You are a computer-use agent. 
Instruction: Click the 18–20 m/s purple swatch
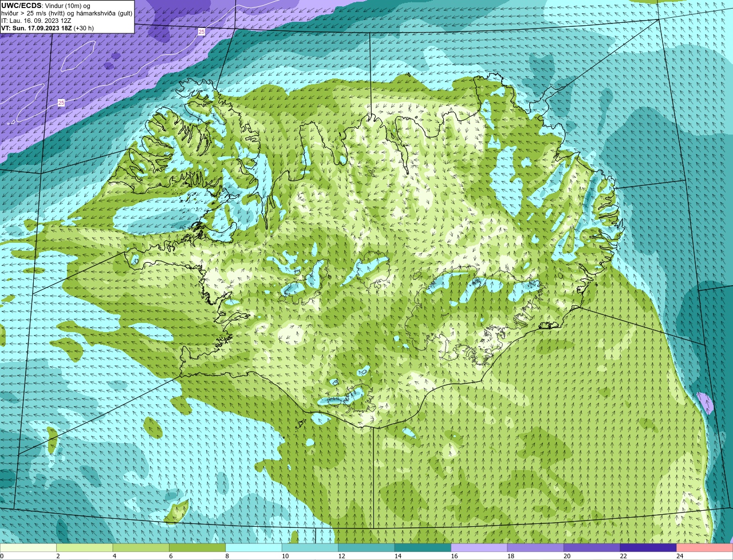pyautogui.click(x=535, y=547)
